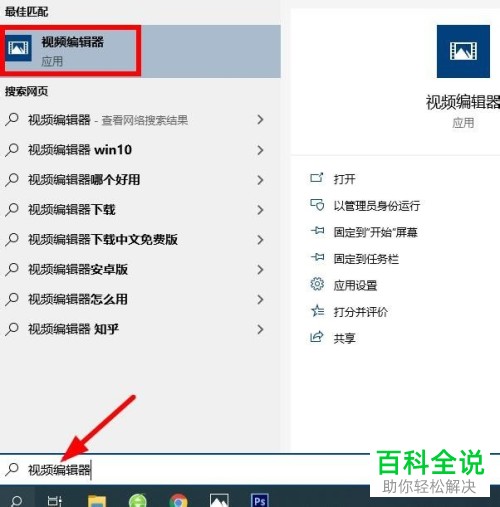Click the pin icon beside 固定到"开始"屏幕
Screen dimensions: 500x507
pyautogui.click(x=317, y=230)
